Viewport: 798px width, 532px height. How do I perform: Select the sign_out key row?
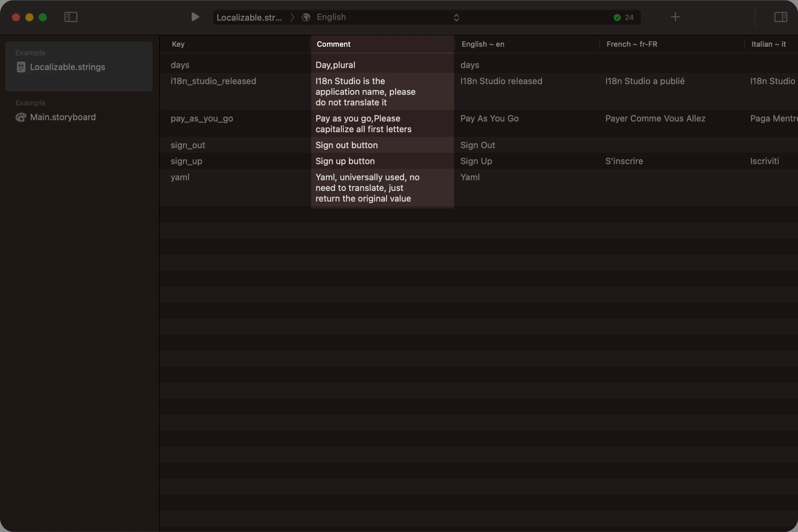coord(188,145)
